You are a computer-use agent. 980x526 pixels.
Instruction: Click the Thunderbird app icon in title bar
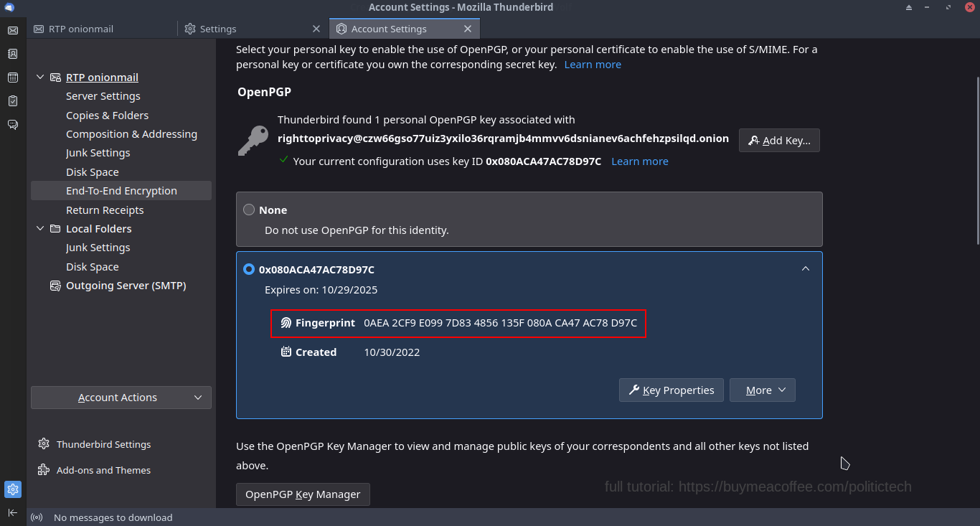tap(9, 7)
